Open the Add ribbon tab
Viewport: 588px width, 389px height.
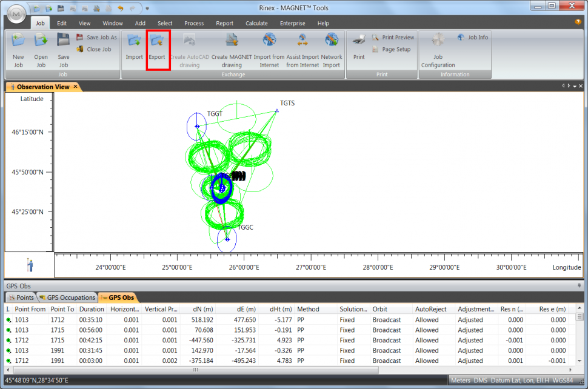pos(140,23)
